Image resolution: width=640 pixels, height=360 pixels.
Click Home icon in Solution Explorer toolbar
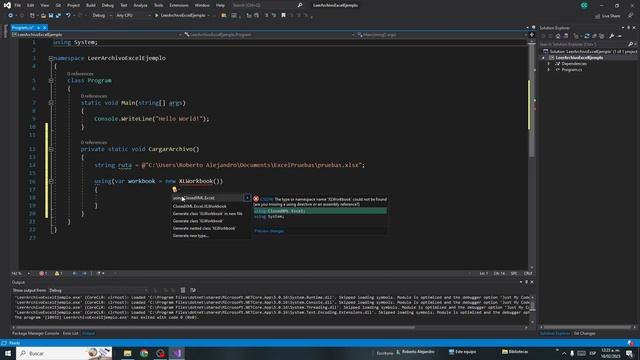[558, 36]
